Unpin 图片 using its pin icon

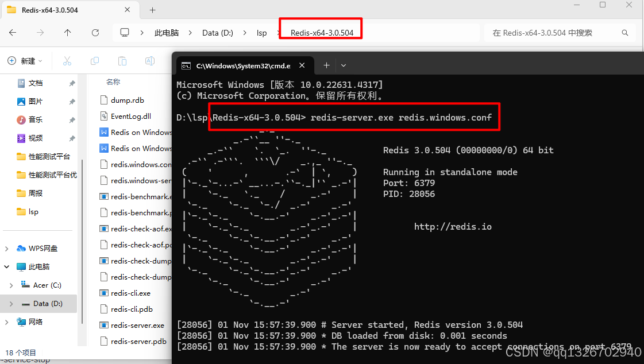72,102
